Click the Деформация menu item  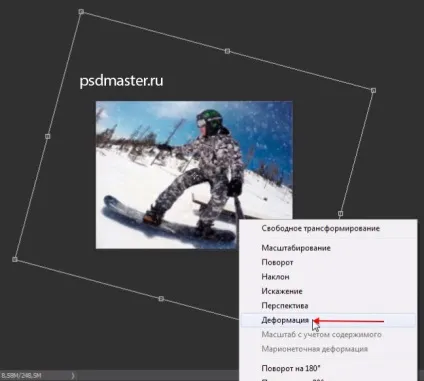[x=328, y=320]
